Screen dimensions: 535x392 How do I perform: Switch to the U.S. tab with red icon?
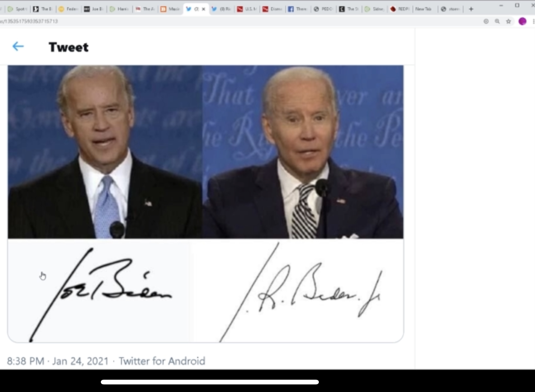pyautogui.click(x=246, y=9)
